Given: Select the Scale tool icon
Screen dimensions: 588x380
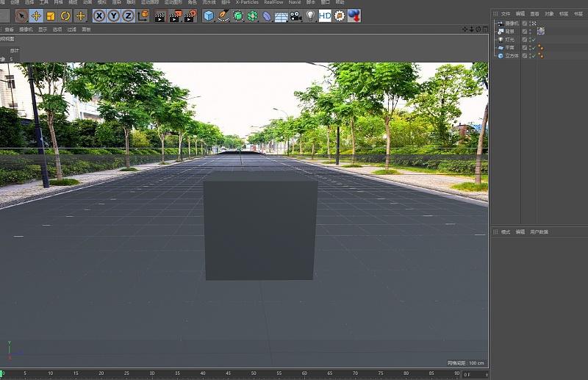Looking at the screenshot, I should click(x=51, y=15).
